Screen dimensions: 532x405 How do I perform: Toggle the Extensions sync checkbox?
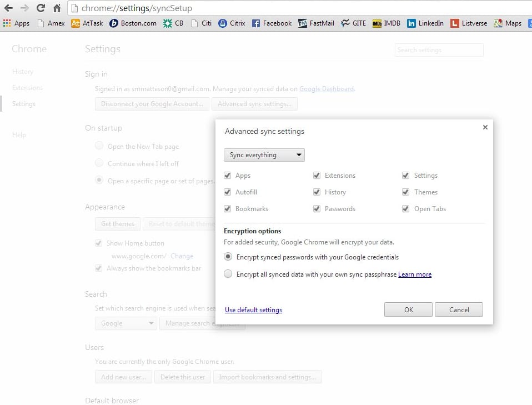(317, 175)
